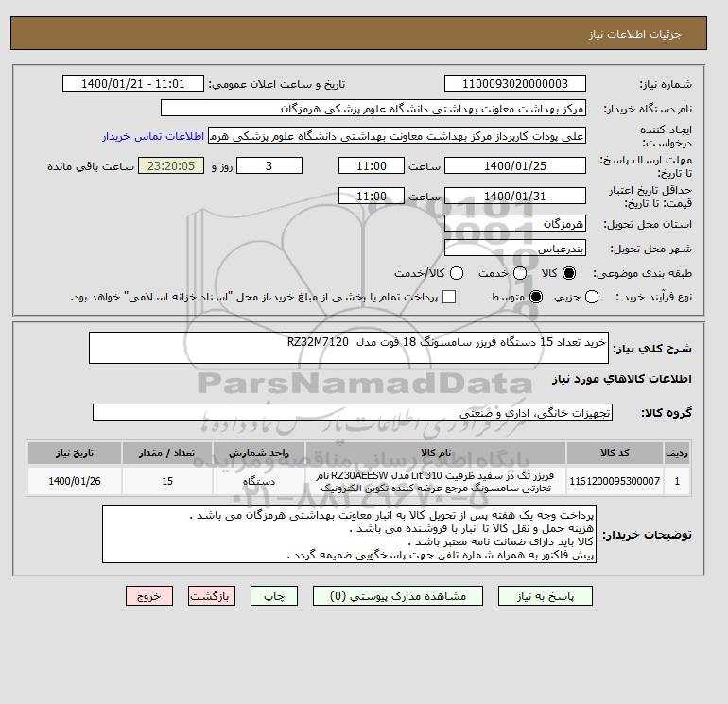Image resolution: width=728 pixels, height=704 pixels.
Task: Click the goods group field تجهیزات خانگی
Action: pyautogui.click(x=353, y=413)
